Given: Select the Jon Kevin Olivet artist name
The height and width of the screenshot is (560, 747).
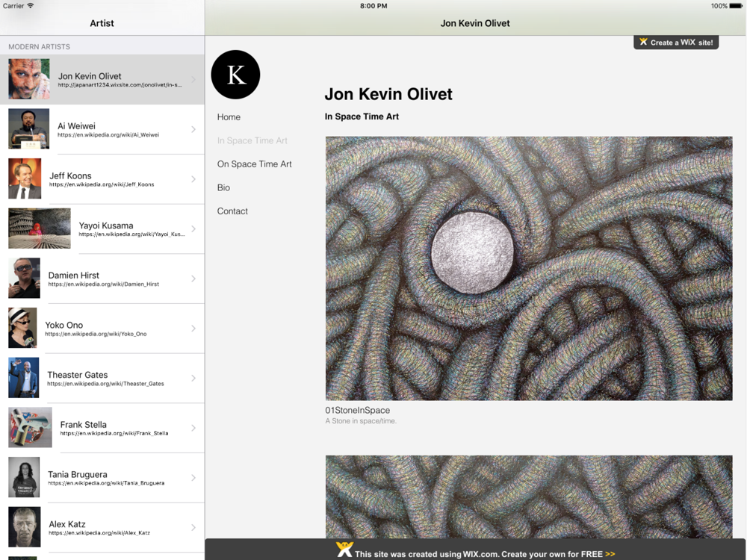Looking at the screenshot, I should pos(90,76).
